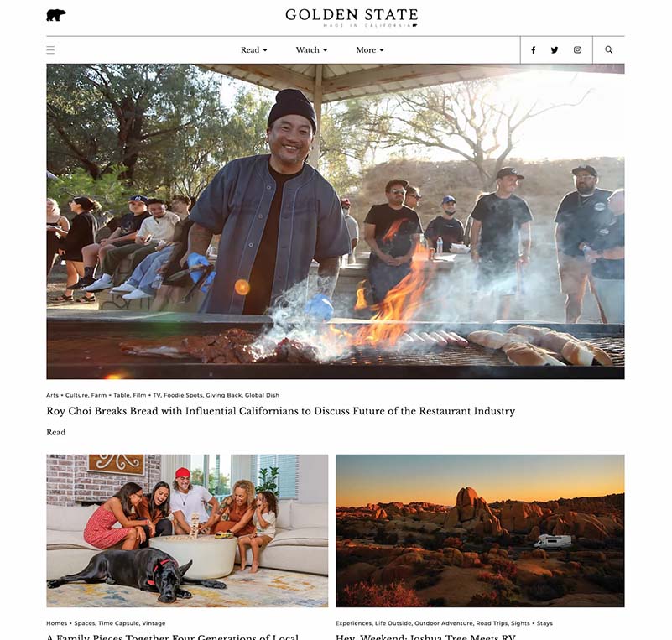Open the Joshua Tree sunset thumbnail
672x640 pixels.
(x=480, y=531)
